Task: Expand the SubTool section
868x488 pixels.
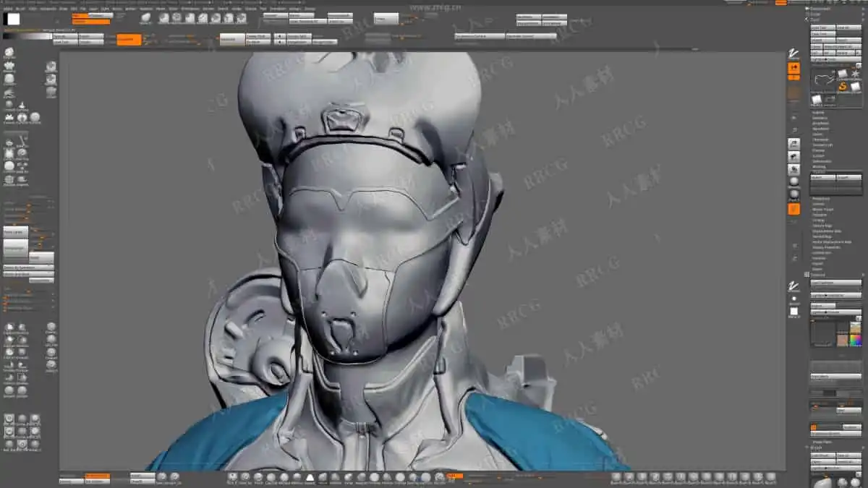Action: coord(818,113)
